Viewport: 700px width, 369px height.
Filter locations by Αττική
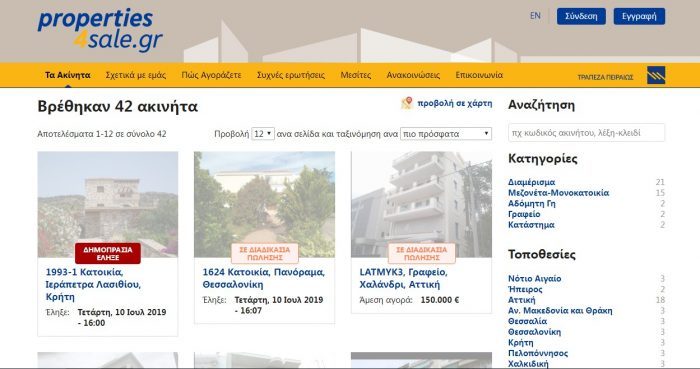click(x=521, y=300)
